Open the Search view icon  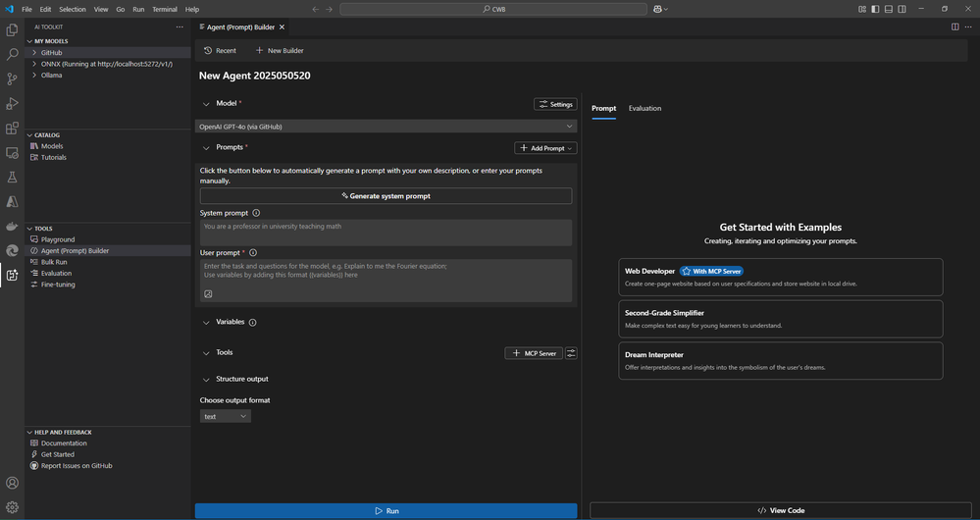[x=12, y=55]
